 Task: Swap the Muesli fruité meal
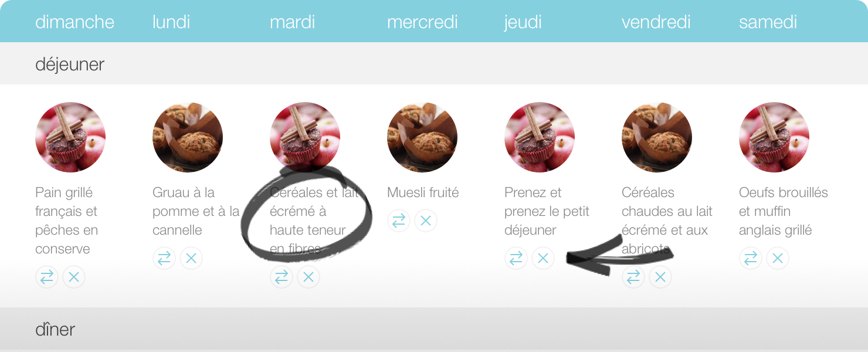point(399,221)
